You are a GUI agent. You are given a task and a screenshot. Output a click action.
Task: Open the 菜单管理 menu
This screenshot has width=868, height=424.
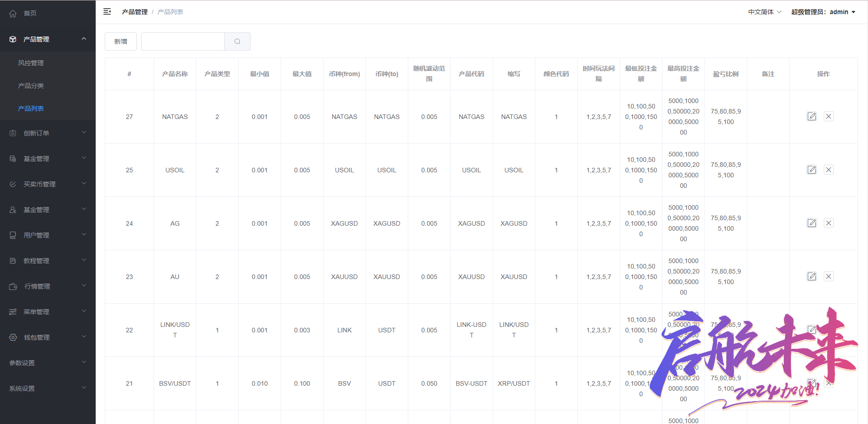click(48, 312)
